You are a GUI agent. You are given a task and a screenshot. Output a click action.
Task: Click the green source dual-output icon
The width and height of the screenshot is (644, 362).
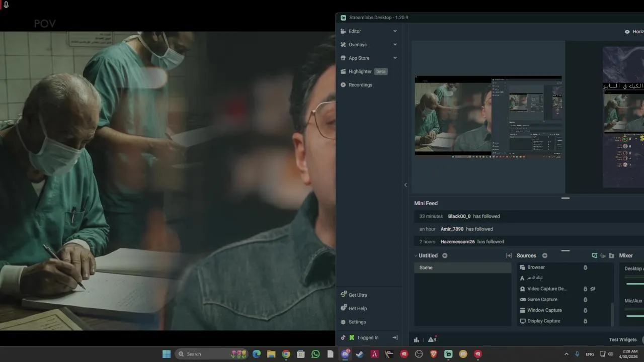pyautogui.click(x=594, y=255)
